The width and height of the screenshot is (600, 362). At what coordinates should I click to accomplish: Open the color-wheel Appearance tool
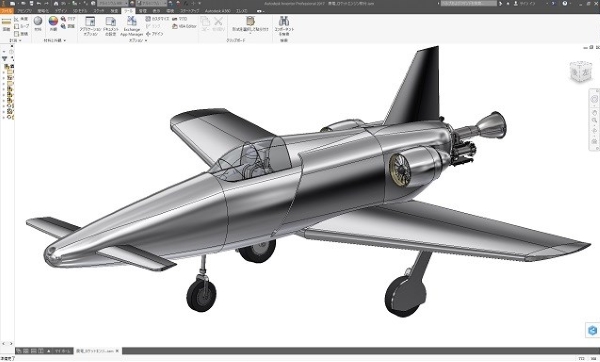tap(53, 23)
